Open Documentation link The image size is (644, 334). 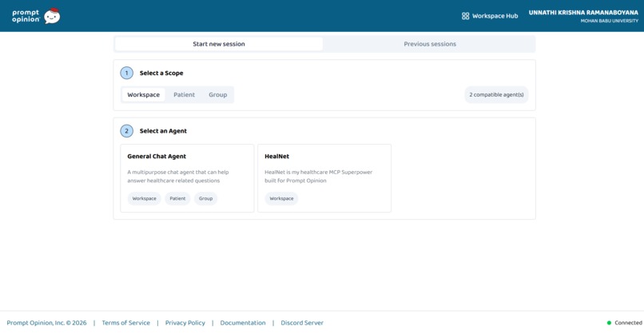point(243,323)
